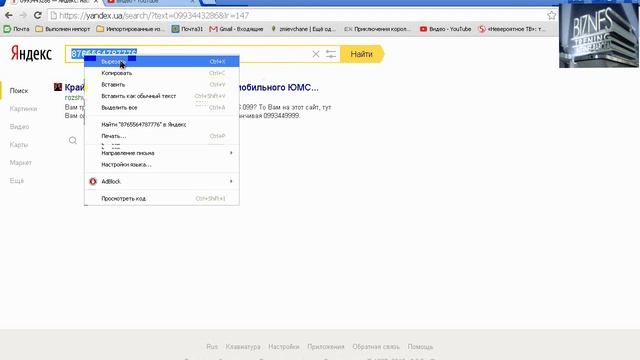Open Видео in the left sidebar
This screenshot has width=640, height=360.
19,127
